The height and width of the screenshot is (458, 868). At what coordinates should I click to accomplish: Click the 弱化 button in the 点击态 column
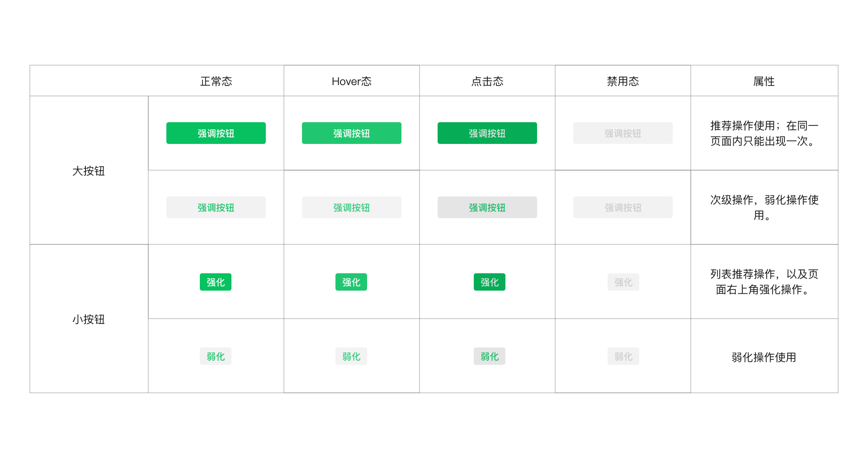[489, 356]
